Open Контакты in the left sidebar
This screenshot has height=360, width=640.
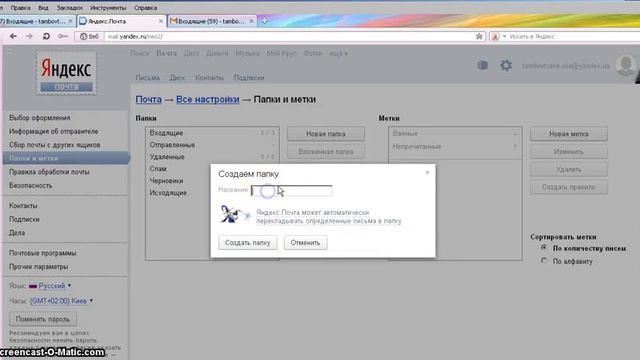pyautogui.click(x=23, y=206)
